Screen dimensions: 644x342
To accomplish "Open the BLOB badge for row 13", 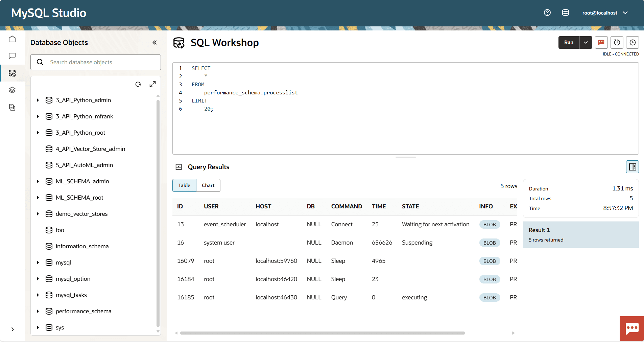I will 490,225.
